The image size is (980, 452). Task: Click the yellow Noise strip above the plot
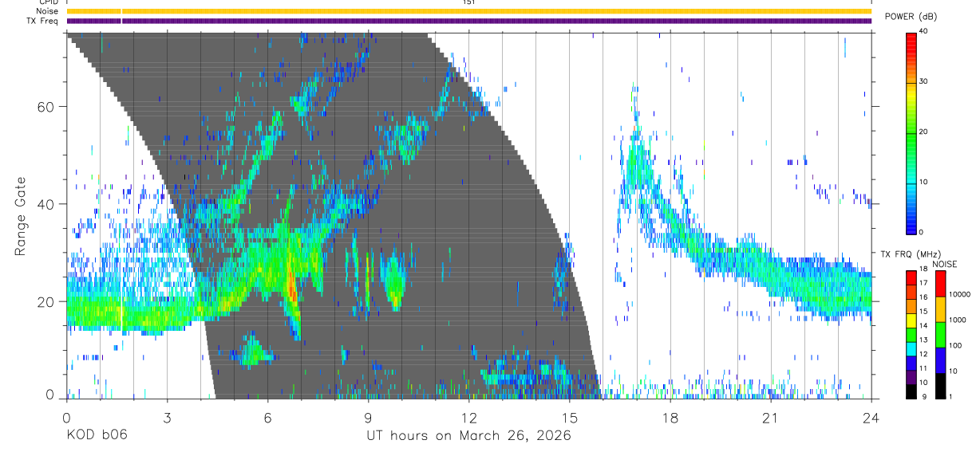pos(468,11)
